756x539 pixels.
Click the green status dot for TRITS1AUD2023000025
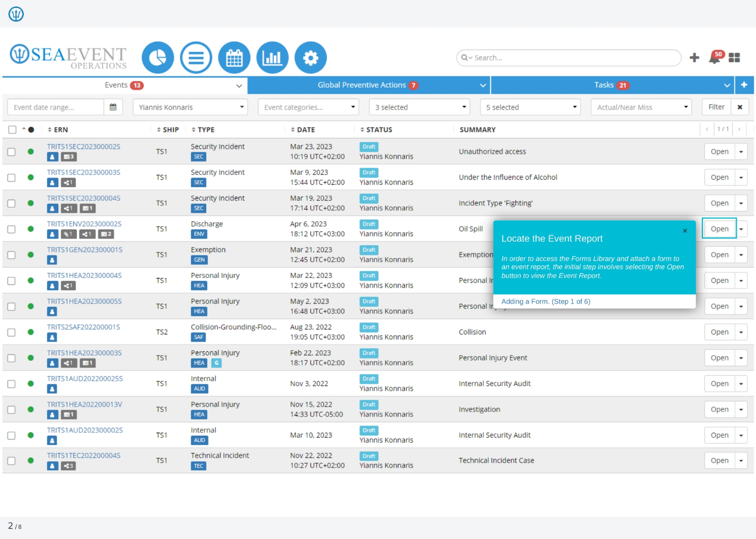tap(31, 435)
